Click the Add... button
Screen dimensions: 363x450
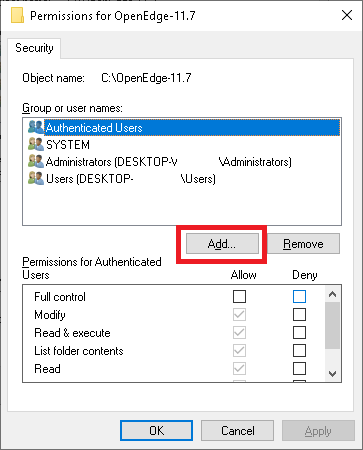[222, 244]
